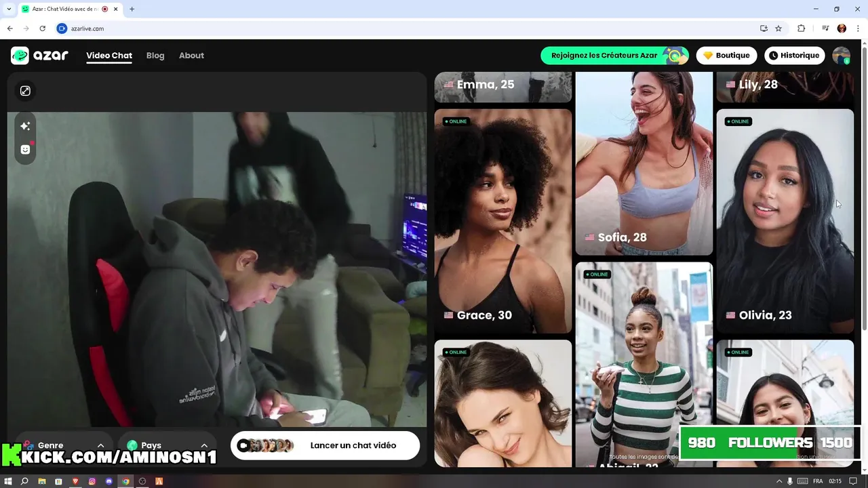Click Rejoignez les Créateurs Azar banner
868x488 pixels.
point(614,56)
